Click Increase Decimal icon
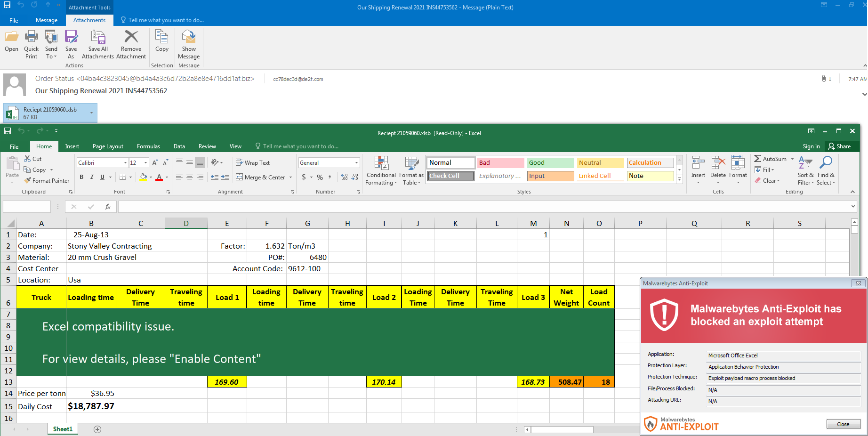 (x=344, y=177)
